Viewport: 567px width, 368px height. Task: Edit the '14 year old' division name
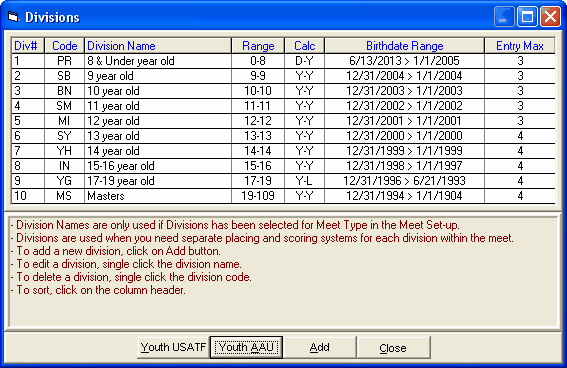pos(158,151)
